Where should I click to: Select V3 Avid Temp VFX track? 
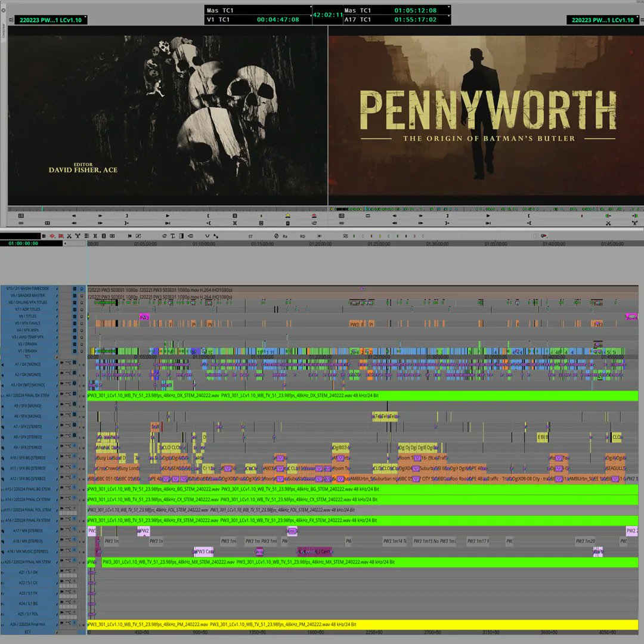click(x=29, y=337)
